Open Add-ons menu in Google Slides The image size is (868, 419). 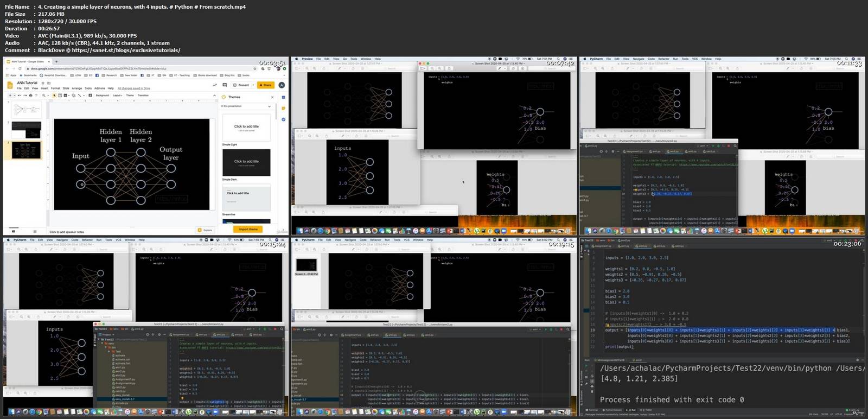[100, 88]
